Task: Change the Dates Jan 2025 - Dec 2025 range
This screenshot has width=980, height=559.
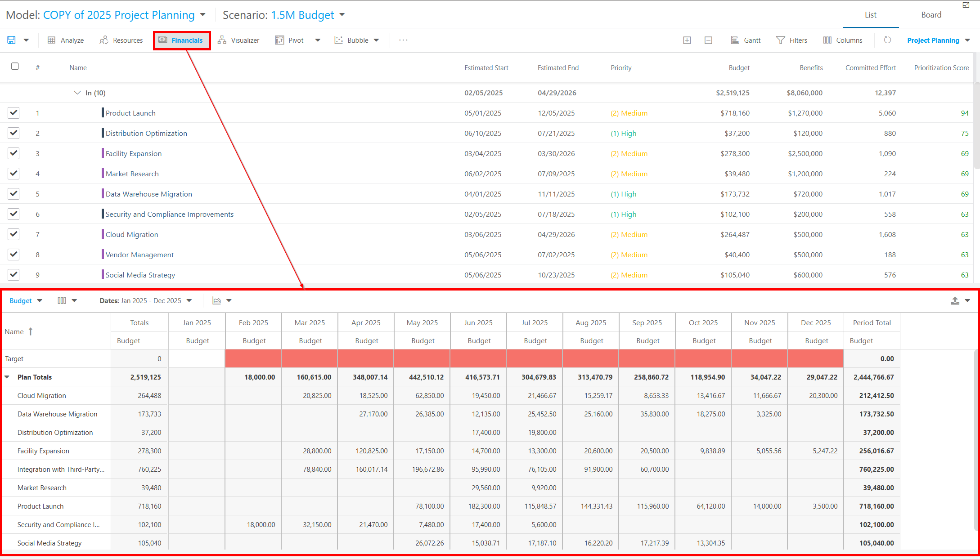Action: (x=146, y=300)
